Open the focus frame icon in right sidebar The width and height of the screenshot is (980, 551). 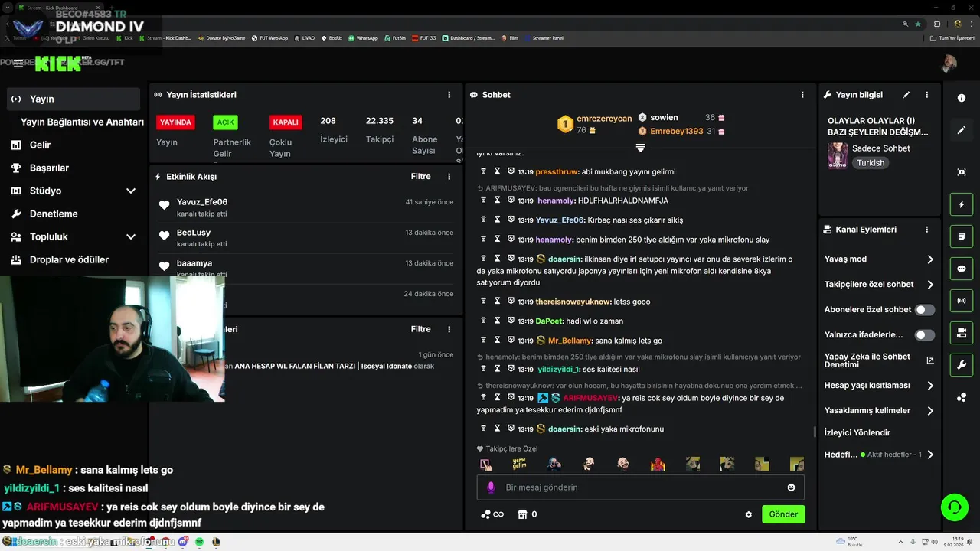coord(962,172)
